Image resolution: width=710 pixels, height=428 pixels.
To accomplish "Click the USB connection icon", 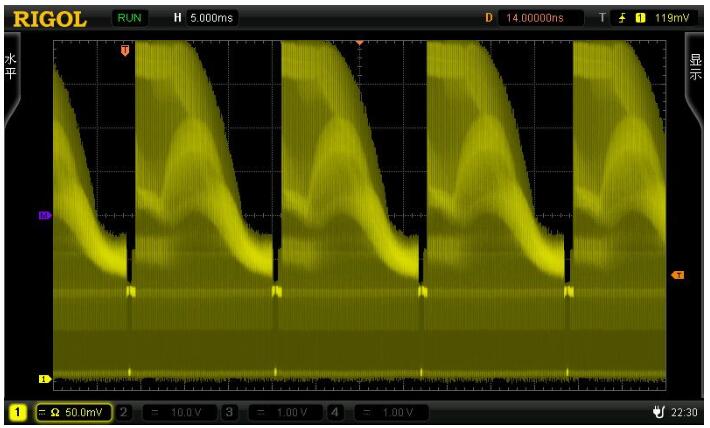I will tap(658, 411).
